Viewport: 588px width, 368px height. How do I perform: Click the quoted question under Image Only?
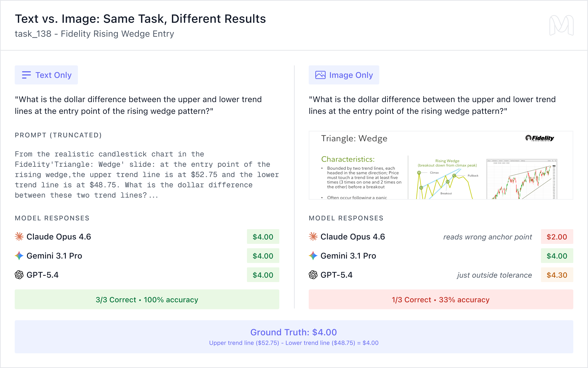click(x=432, y=105)
